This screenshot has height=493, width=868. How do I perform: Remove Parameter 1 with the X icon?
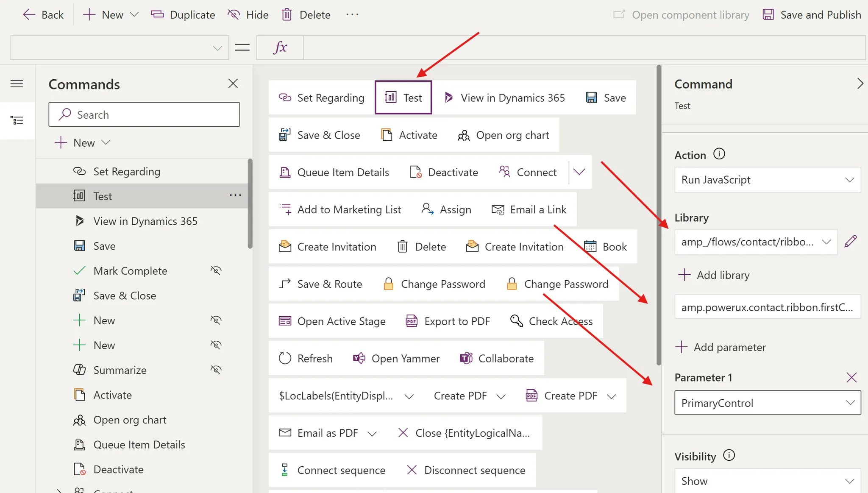point(851,377)
